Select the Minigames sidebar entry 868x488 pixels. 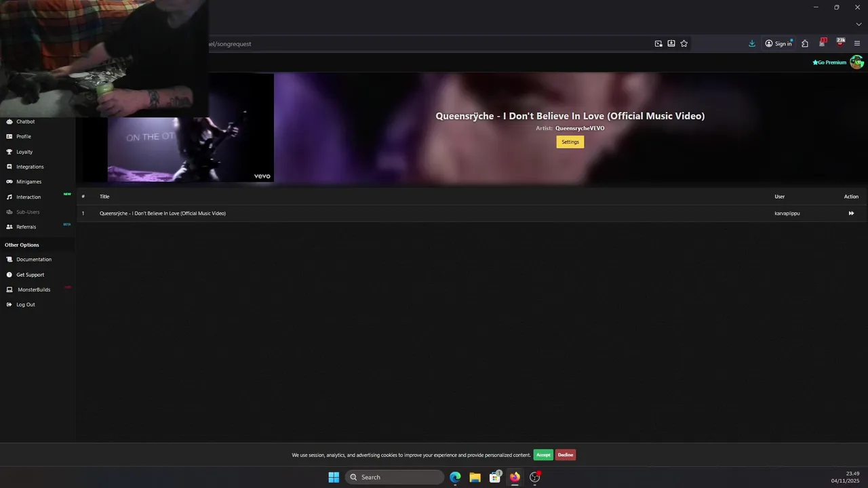[x=29, y=182]
